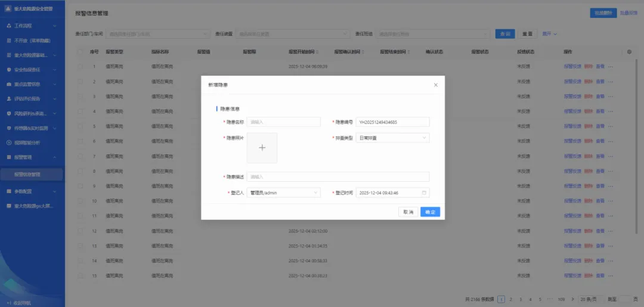Click the 传感器&实时监测 sidebar icon
The height and width of the screenshot is (307, 644).
[x=9, y=128]
